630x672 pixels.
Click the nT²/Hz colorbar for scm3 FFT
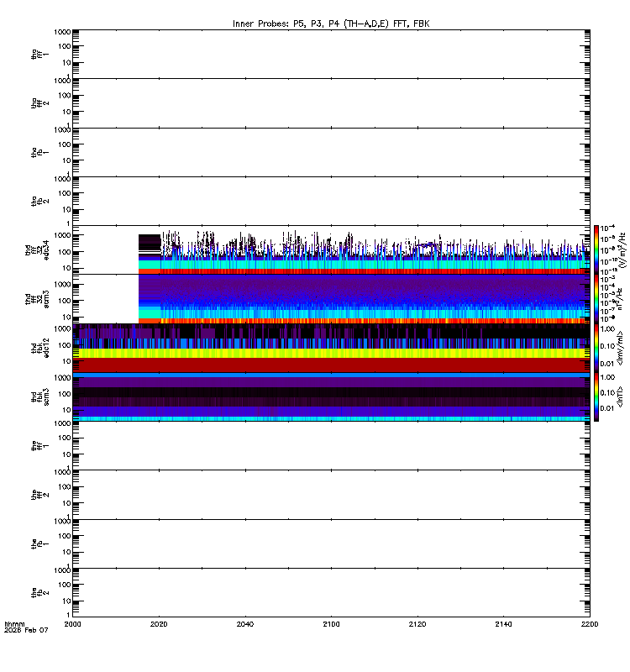pos(596,299)
